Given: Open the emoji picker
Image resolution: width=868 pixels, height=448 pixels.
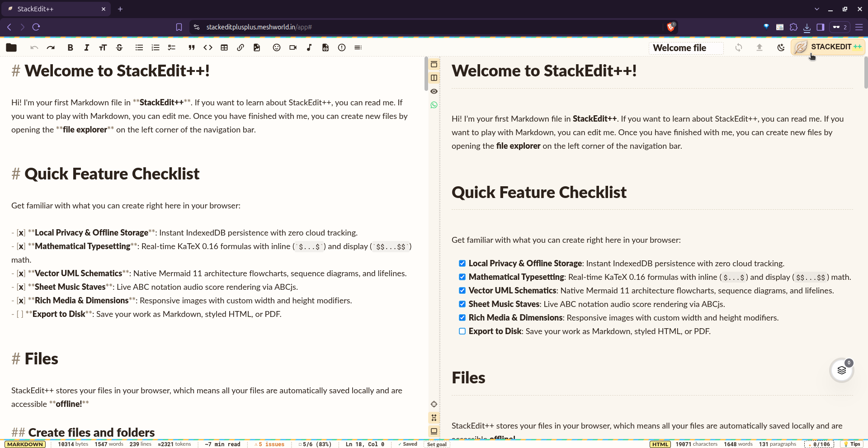Looking at the screenshot, I should [277, 47].
